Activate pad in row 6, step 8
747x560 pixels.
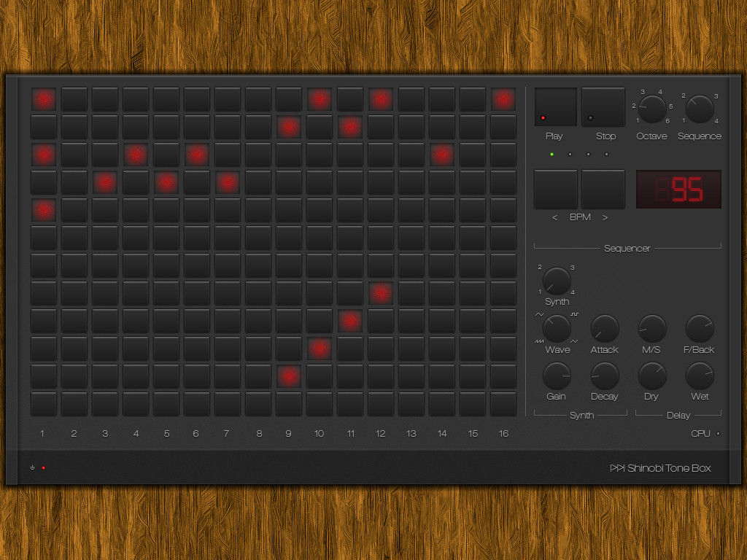click(258, 238)
